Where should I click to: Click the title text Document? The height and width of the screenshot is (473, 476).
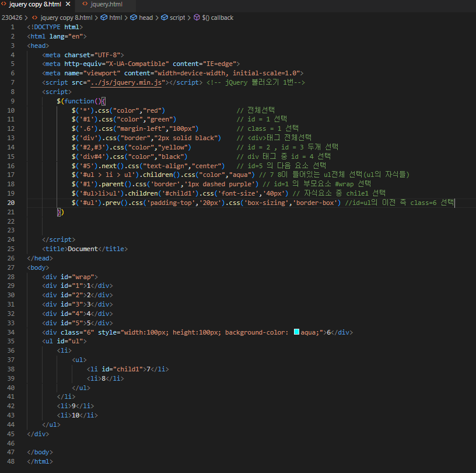83,249
